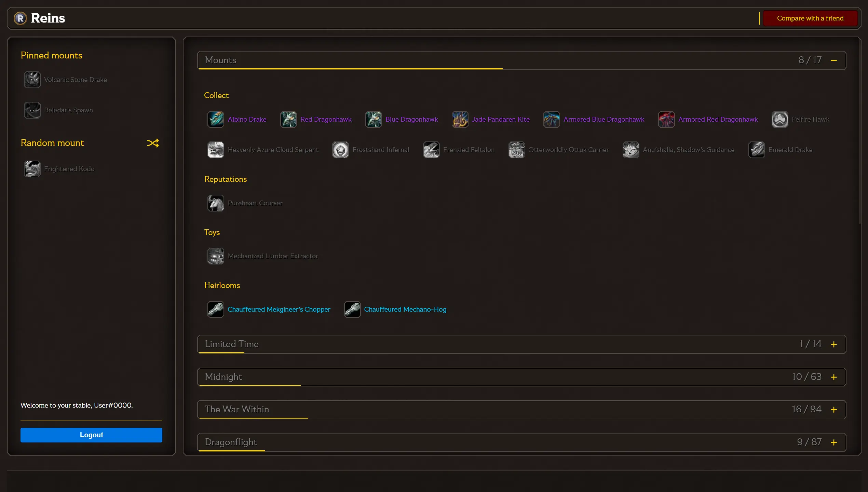Click the Red Dragonhawk icon
The image size is (868, 492).
pyautogui.click(x=288, y=119)
